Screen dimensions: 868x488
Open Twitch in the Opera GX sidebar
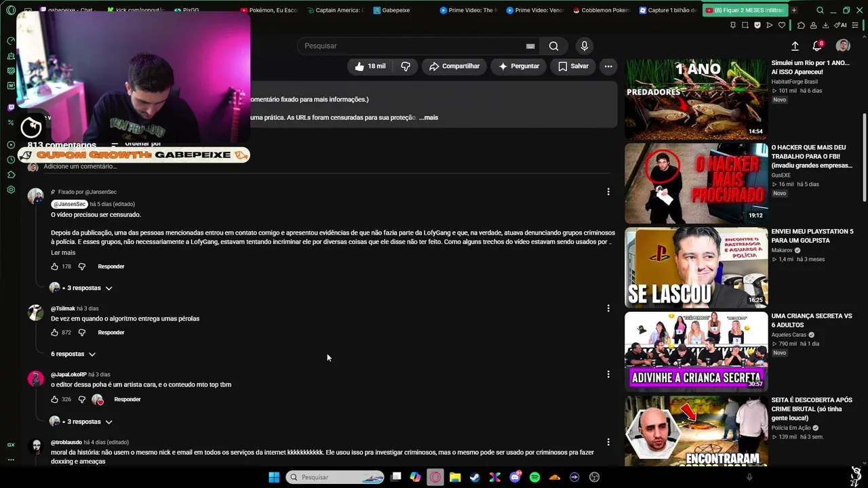click(11, 107)
